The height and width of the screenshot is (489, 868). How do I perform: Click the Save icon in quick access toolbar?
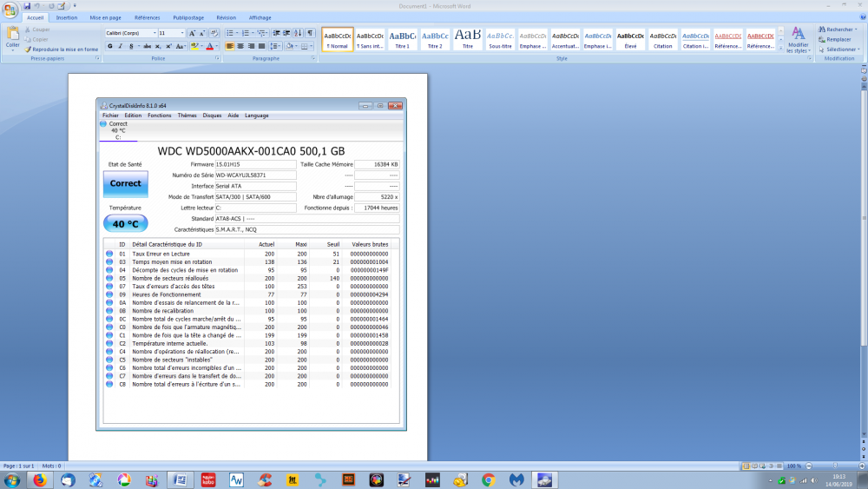coord(27,5)
